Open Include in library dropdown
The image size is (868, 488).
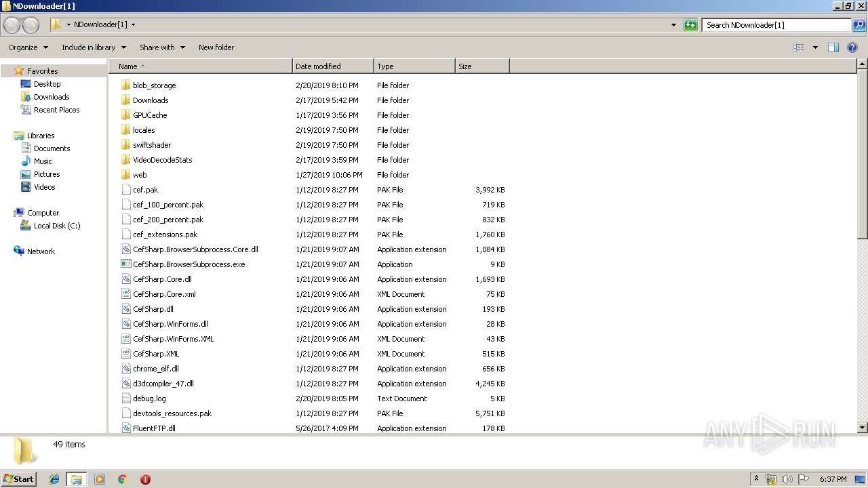tap(94, 47)
